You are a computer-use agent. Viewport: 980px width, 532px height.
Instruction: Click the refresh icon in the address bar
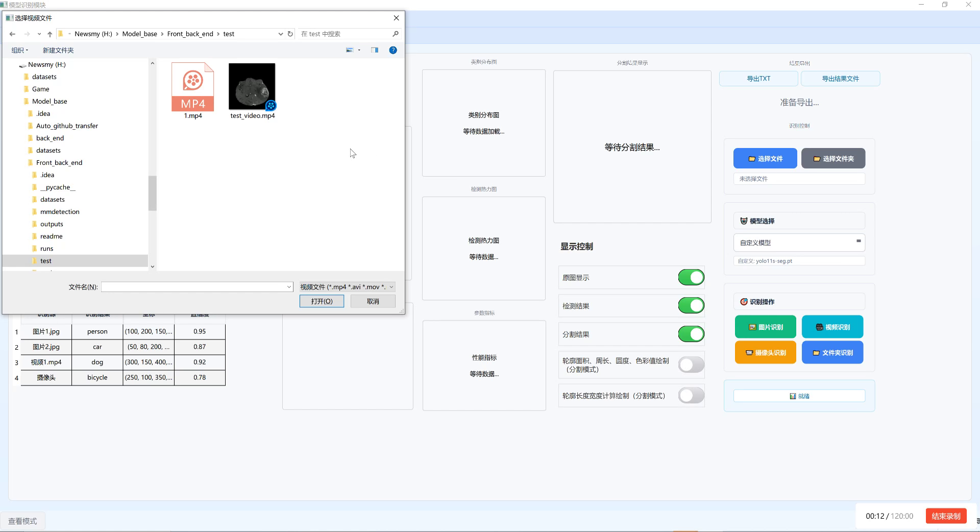pyautogui.click(x=290, y=34)
